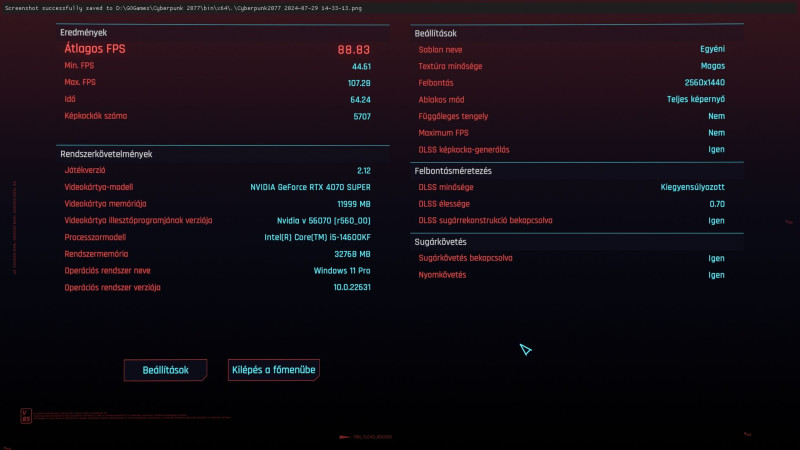Click the Felbontásméretezés section heading
This screenshot has width=800, height=450.
pos(453,171)
